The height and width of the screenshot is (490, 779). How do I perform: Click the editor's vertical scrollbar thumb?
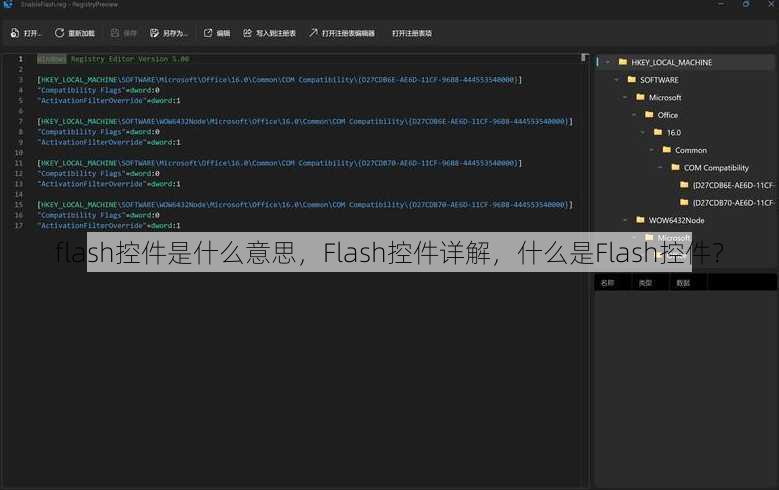click(585, 58)
